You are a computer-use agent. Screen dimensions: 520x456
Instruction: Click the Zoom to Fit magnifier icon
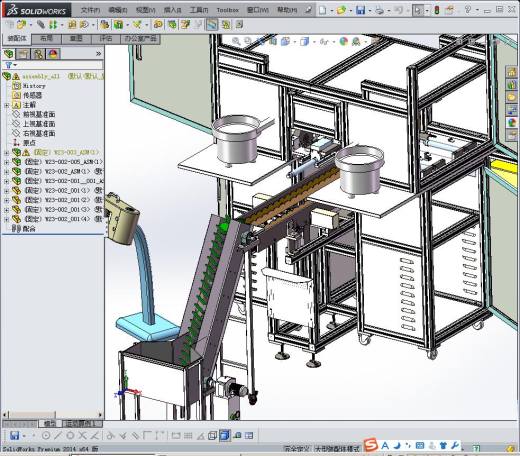pos(236,41)
